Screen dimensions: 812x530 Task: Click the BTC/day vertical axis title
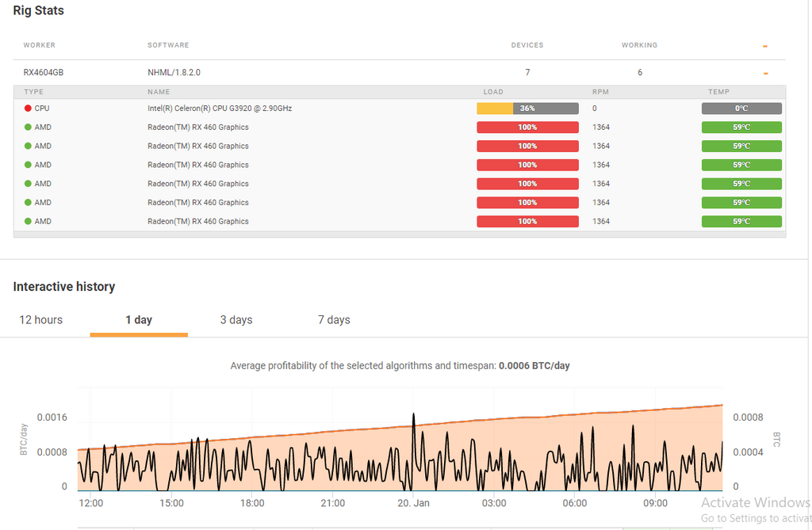(x=23, y=440)
